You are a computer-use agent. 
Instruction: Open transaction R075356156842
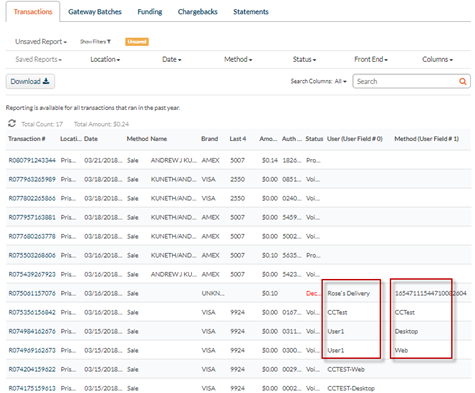(32, 312)
